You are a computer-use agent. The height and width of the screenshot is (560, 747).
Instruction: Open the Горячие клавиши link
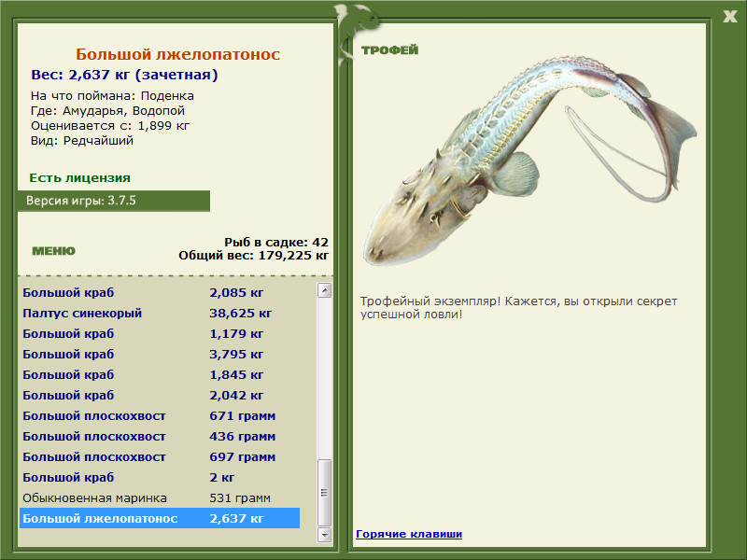coord(408,534)
